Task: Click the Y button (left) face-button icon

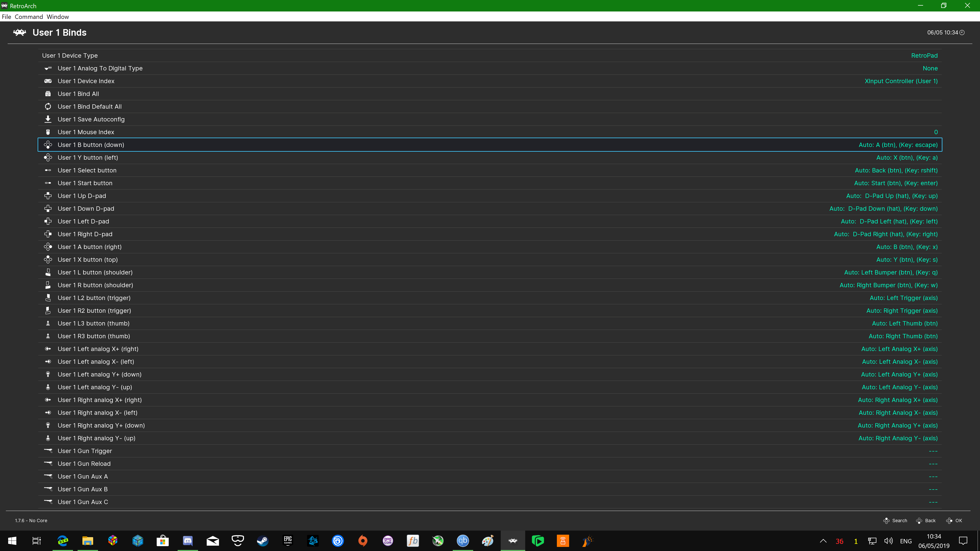Action: pos(48,157)
